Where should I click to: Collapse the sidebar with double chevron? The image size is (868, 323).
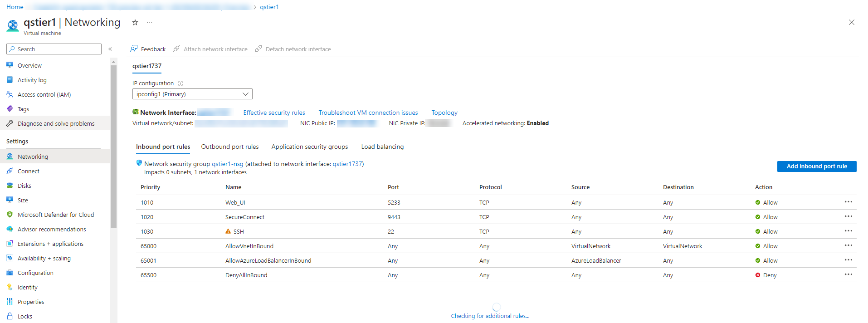(110, 49)
